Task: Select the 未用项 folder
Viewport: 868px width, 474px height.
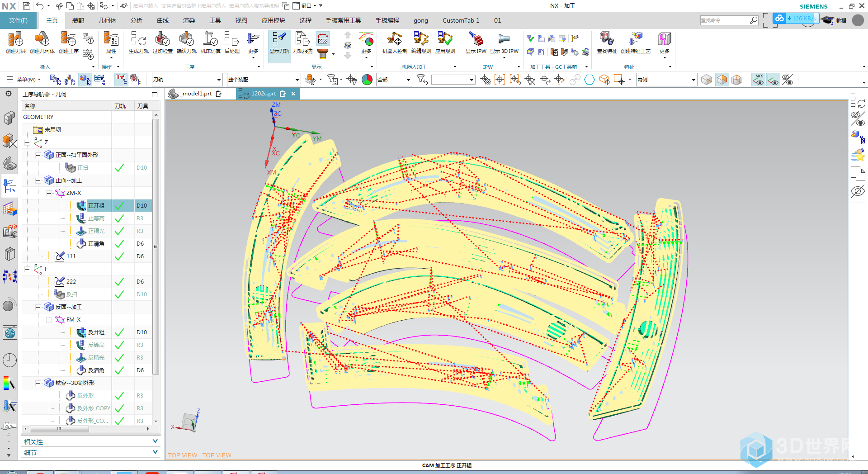Action: point(53,130)
